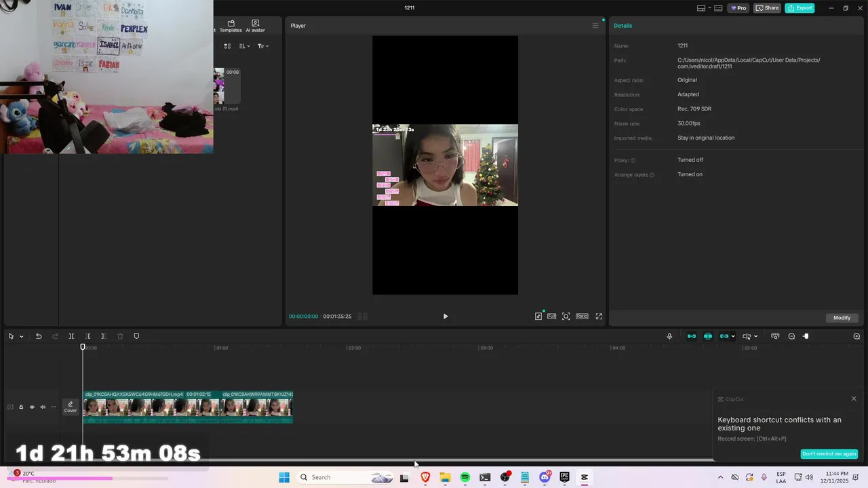Zoom in the timeline with plus magnifier

coord(856,336)
